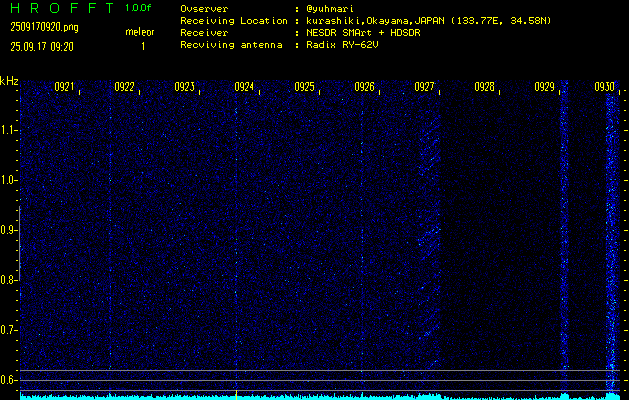Click the 0.9 kHz axis label
The height and width of the screenshot is (400, 629).
7,230
